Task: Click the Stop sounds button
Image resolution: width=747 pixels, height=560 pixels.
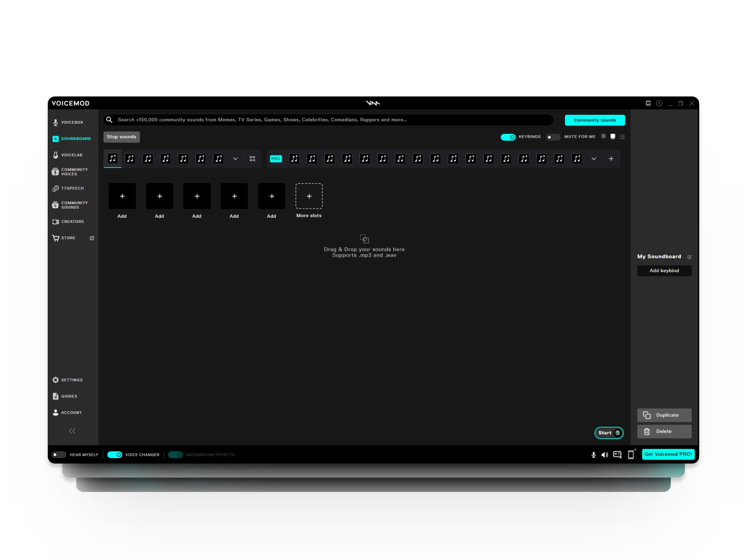Action: point(121,137)
